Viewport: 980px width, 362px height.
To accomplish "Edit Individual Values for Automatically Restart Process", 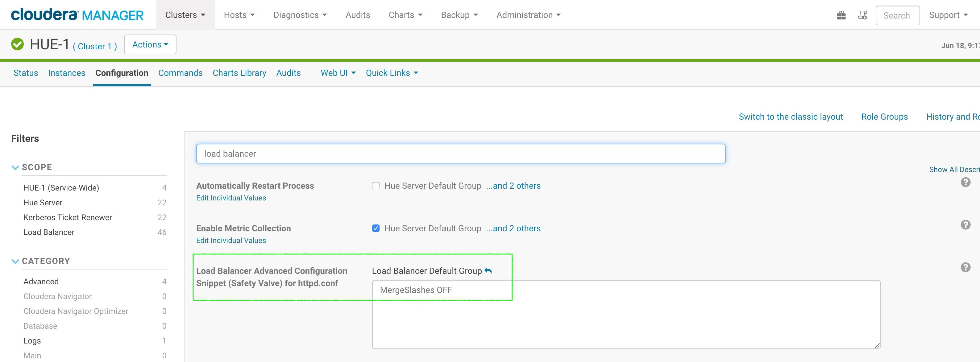I will pos(231,198).
